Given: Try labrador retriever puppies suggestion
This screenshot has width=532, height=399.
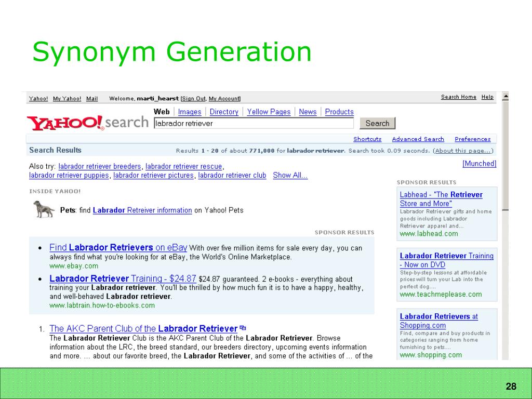Looking at the screenshot, I should click(69, 176).
